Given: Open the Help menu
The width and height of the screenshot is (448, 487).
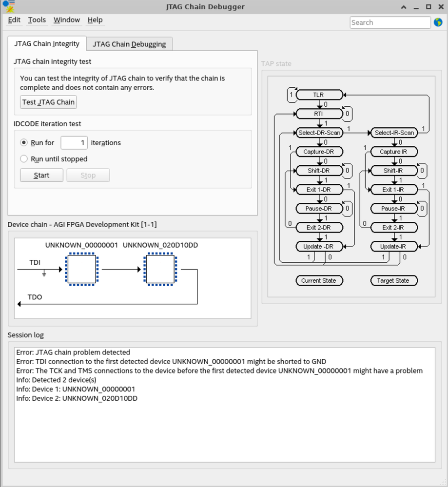Looking at the screenshot, I should pos(95,20).
